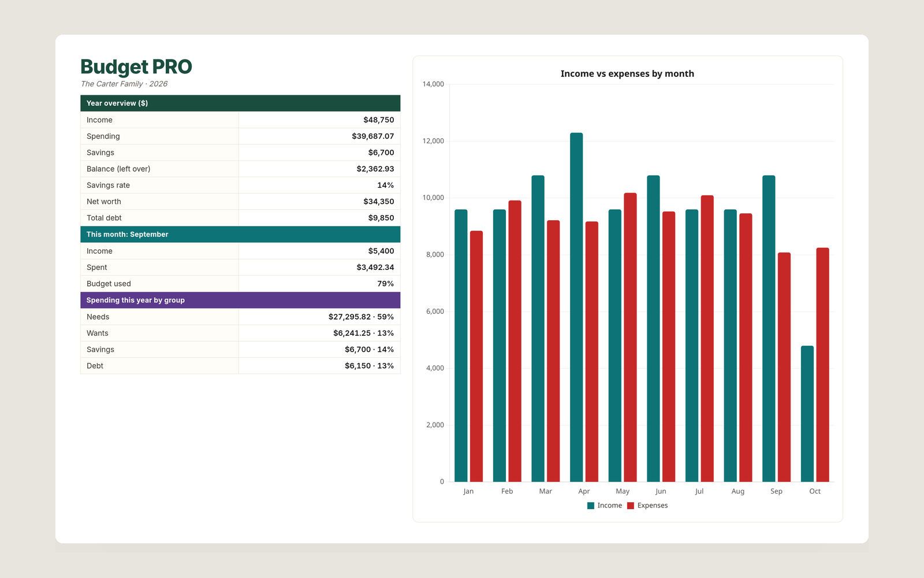The height and width of the screenshot is (578, 924).
Task: Select the Savings group value $6,700 · 14%
Action: point(369,350)
